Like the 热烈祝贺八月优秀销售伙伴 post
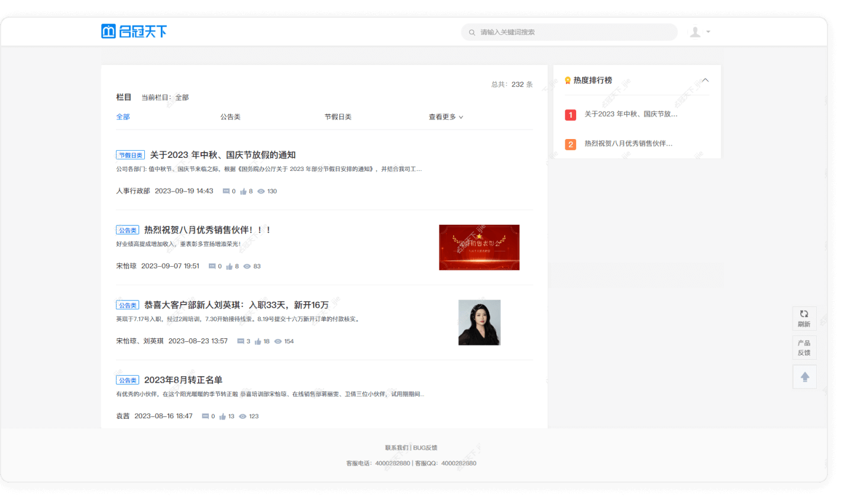Viewport: 847px width, 504px height. point(229,267)
